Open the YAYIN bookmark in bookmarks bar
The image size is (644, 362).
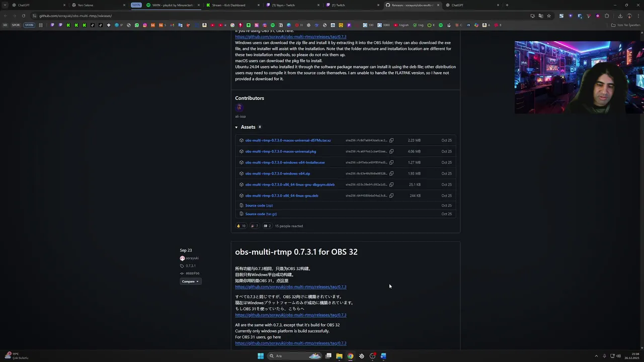tap(29, 25)
